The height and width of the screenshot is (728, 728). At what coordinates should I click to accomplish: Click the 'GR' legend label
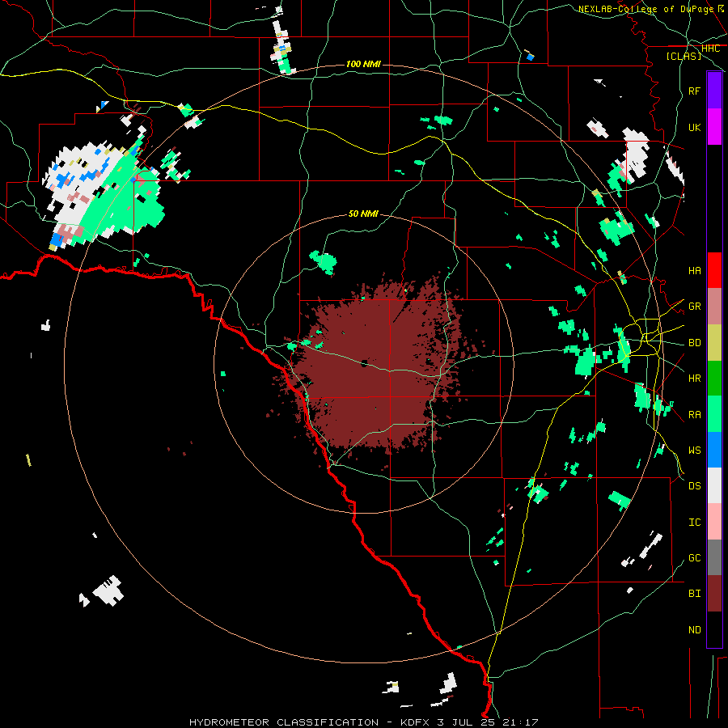tap(694, 307)
